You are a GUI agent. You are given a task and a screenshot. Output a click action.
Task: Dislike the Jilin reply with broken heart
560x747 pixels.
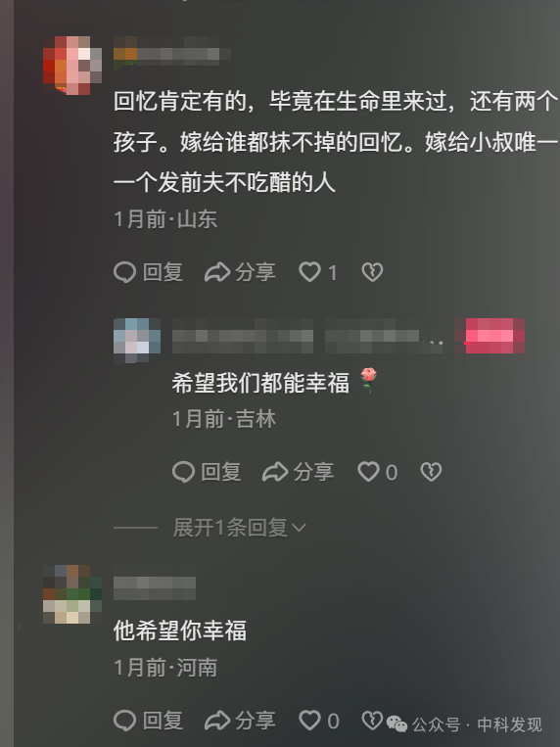click(431, 472)
